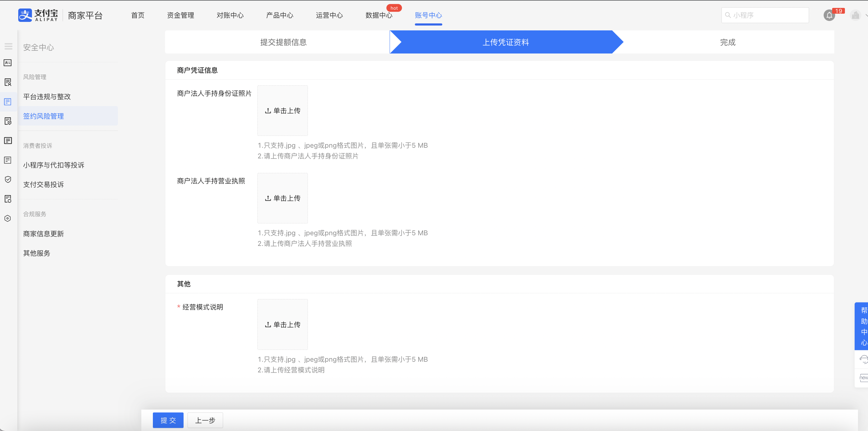Click the 风险管理 group label
Screen dimensions: 868x431
(35, 77)
